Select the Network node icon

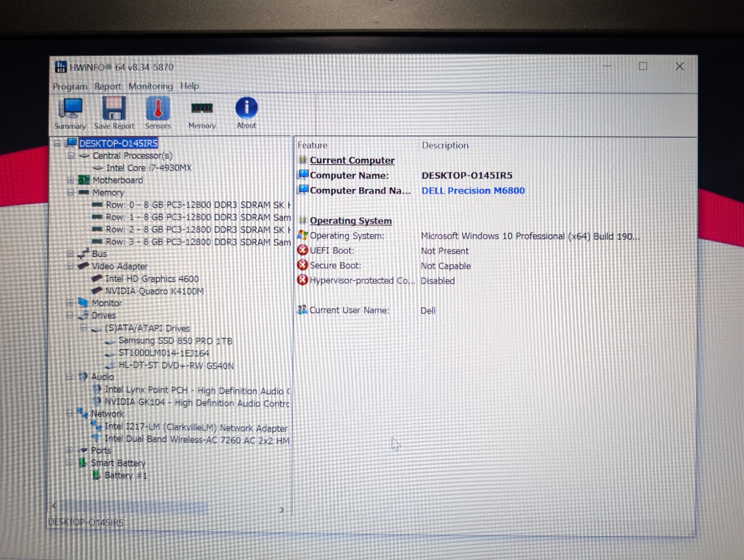coord(83,413)
